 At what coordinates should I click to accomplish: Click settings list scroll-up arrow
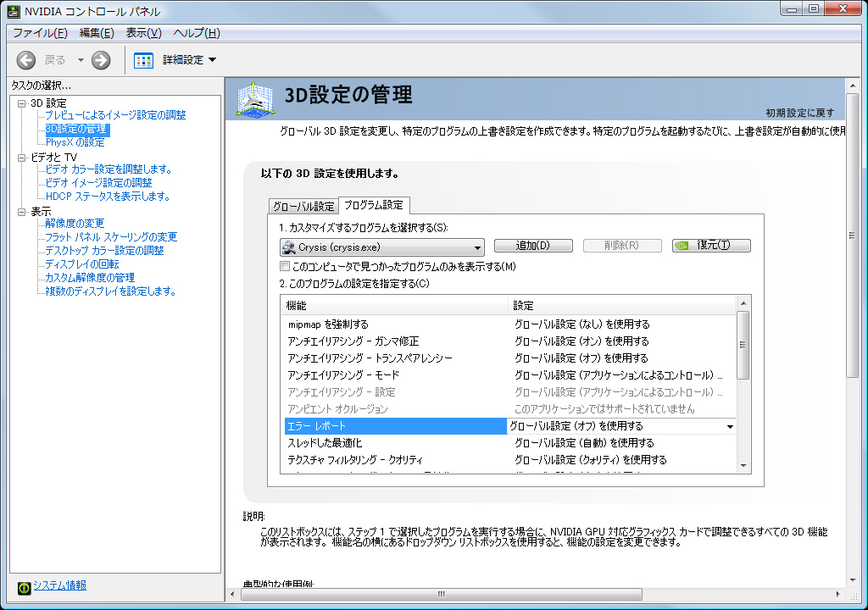[743, 303]
